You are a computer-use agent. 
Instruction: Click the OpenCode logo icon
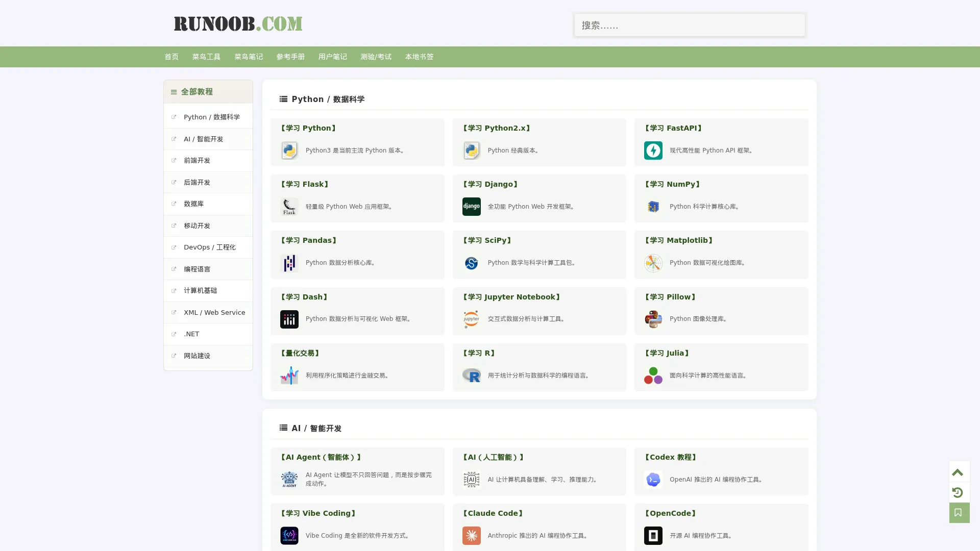pos(653,536)
